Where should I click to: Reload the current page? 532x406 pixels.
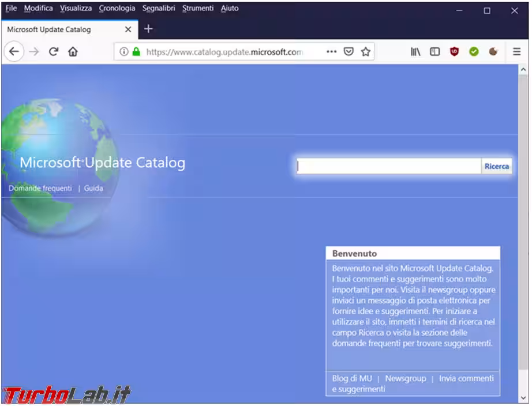(54, 52)
